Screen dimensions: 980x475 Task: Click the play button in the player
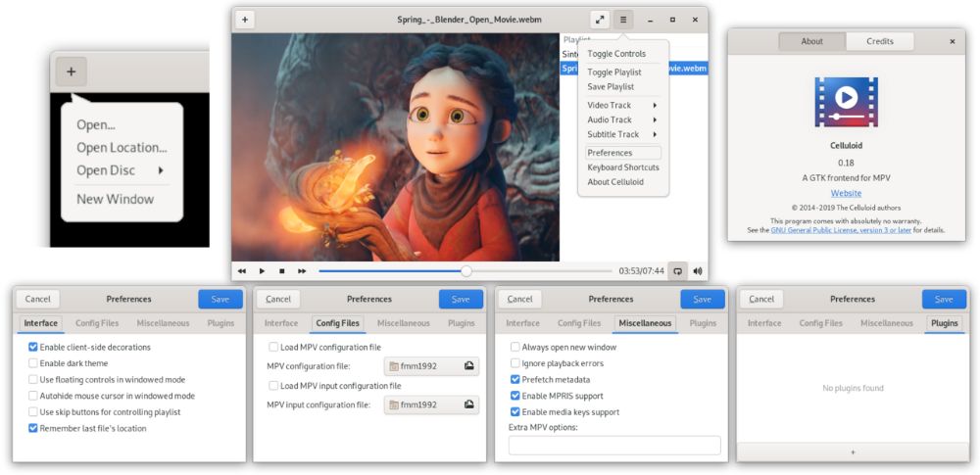[262, 271]
